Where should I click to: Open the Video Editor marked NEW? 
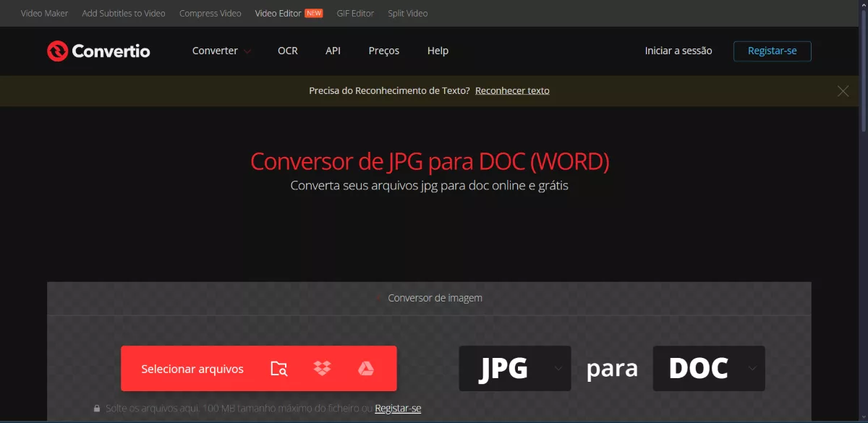tap(278, 13)
